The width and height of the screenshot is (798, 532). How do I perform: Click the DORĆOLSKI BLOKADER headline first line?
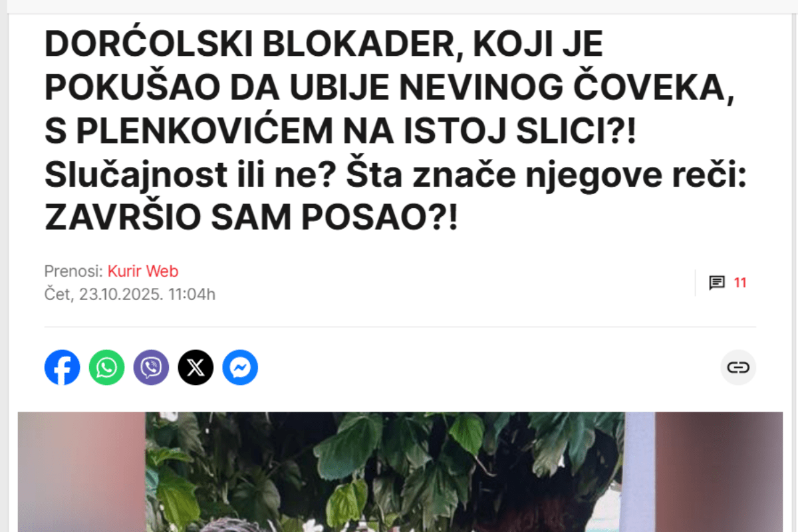[x=324, y=46]
